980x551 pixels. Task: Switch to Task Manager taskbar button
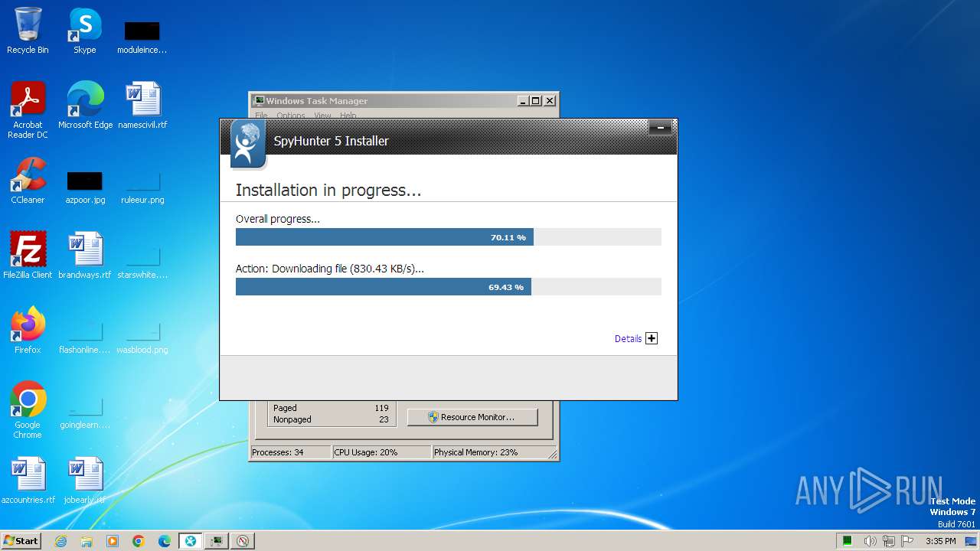(x=217, y=541)
